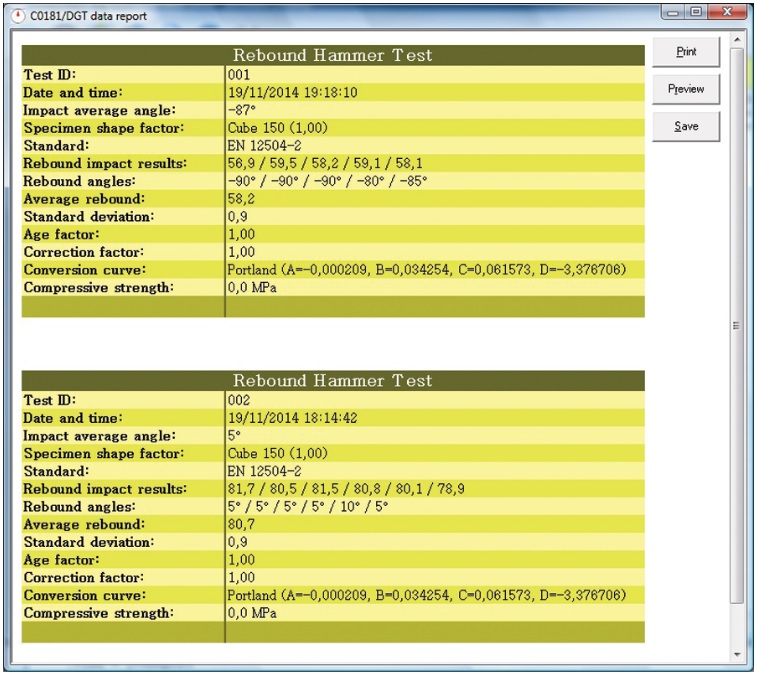Click EN 12504-2 standard in test 002

[264, 471]
